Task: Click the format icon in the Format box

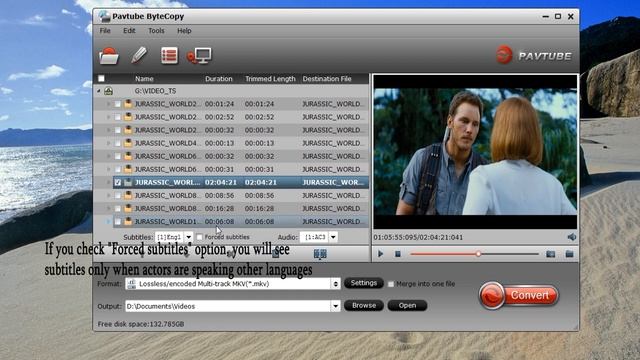Action: point(131,284)
